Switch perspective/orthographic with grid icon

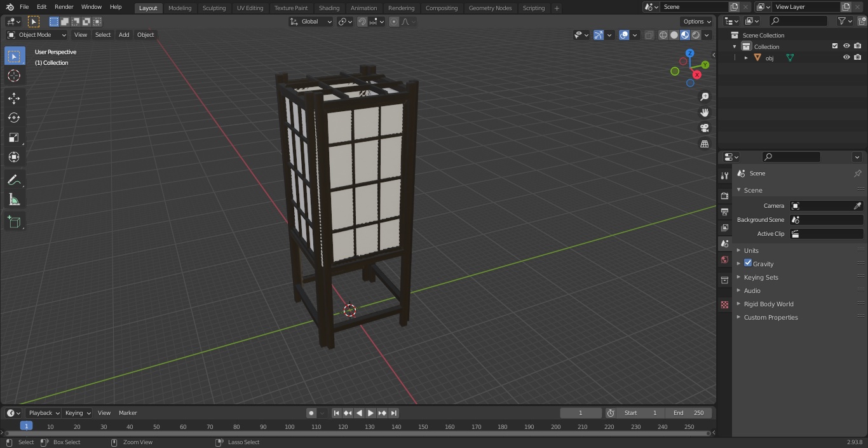(704, 144)
